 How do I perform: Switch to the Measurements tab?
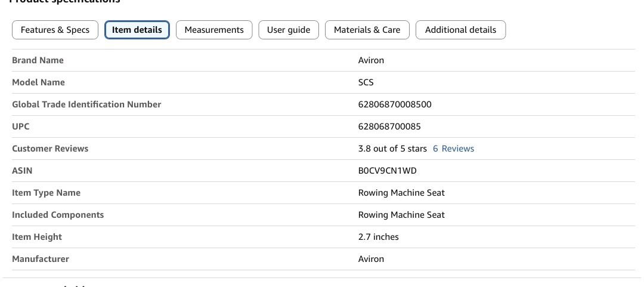pyautogui.click(x=214, y=30)
